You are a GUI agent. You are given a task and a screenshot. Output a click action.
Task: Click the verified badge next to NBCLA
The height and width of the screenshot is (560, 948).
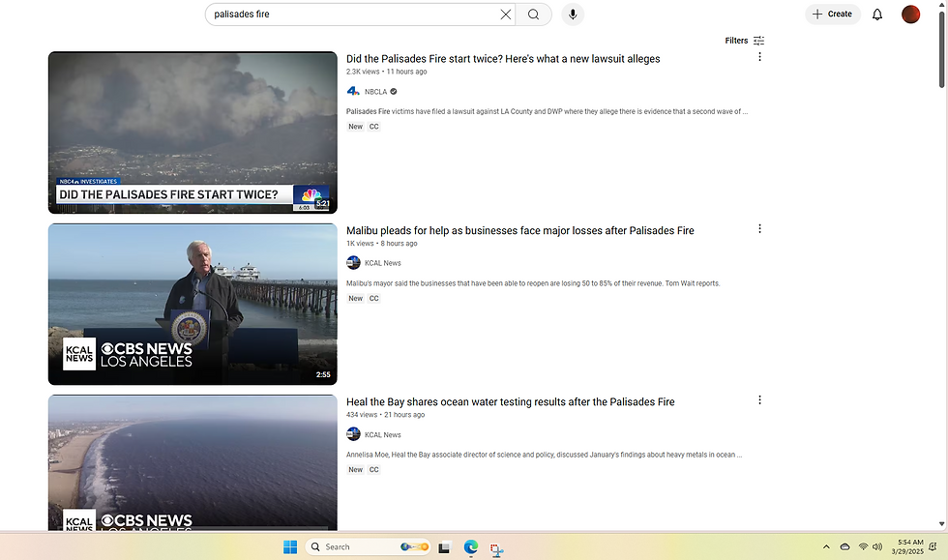tap(394, 92)
